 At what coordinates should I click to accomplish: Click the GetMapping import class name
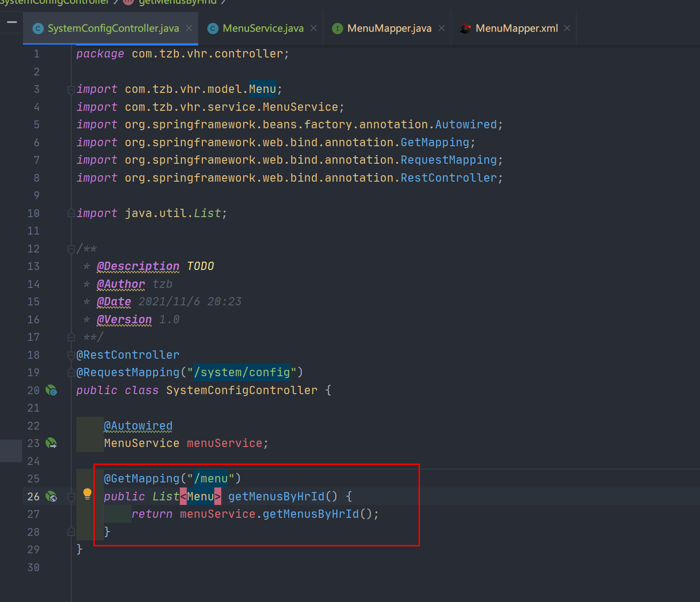point(435,143)
